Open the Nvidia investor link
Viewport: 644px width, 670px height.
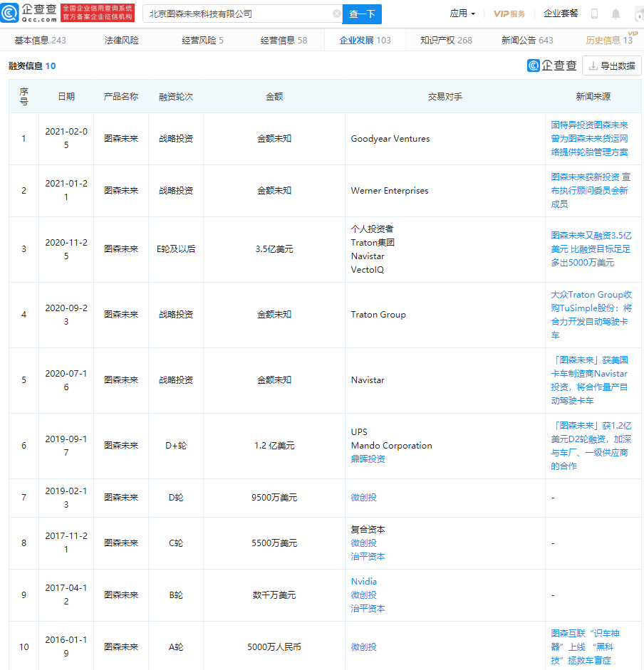click(363, 581)
